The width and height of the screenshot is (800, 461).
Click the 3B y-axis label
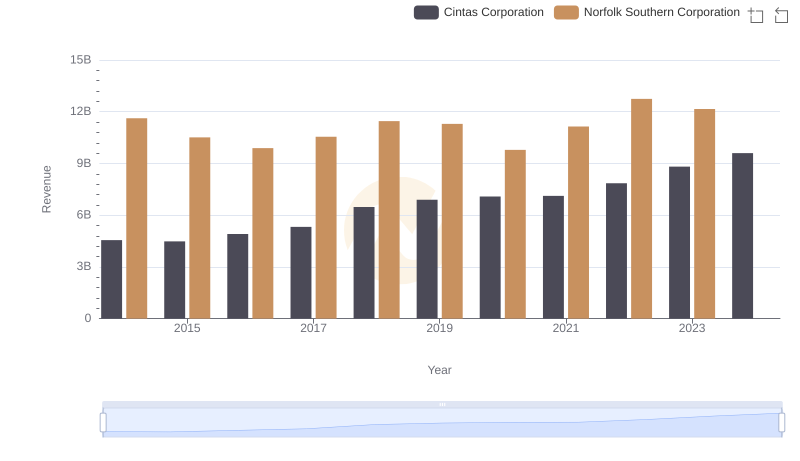[x=84, y=266]
